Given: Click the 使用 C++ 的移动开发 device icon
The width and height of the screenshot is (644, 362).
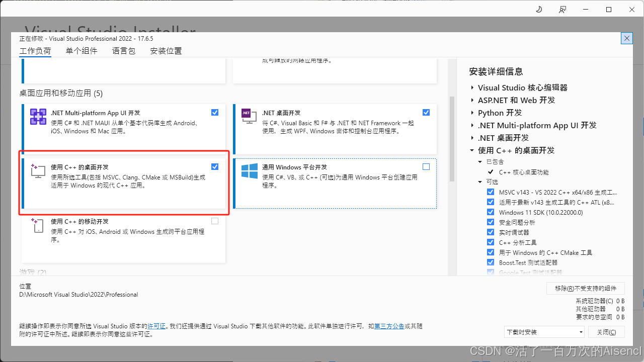Looking at the screenshot, I should click(x=38, y=225).
